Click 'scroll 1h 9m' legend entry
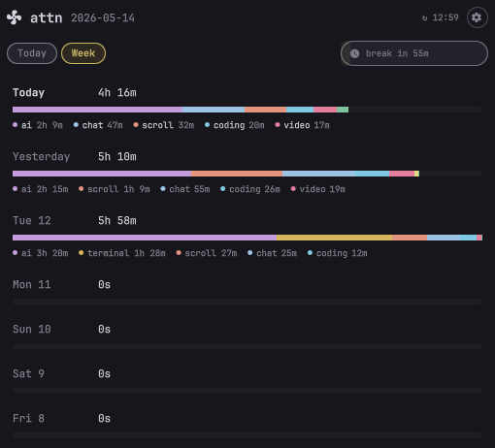This screenshot has height=448, width=495. click(115, 189)
